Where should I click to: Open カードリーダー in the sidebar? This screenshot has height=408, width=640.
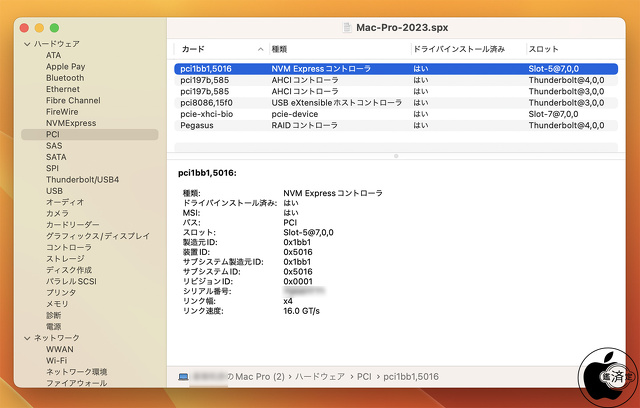(73, 225)
